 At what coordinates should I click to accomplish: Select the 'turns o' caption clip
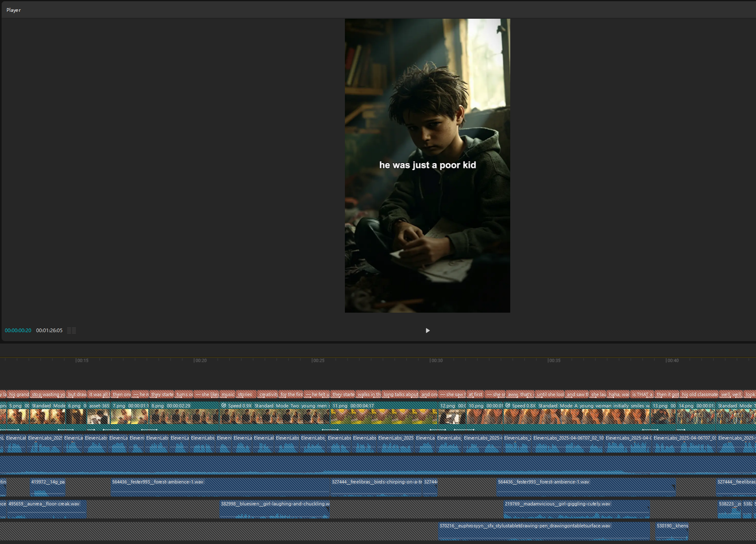coord(184,394)
